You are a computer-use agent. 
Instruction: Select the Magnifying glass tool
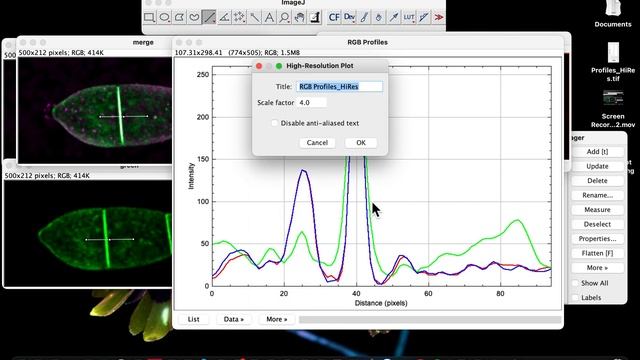click(284, 17)
